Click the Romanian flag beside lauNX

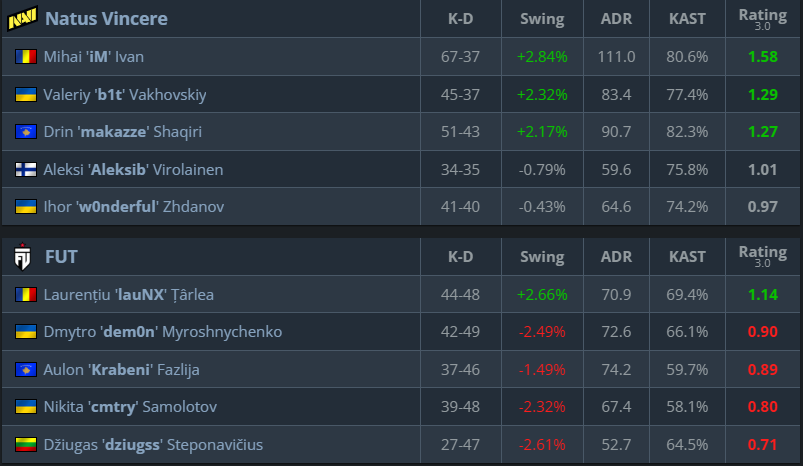pos(25,295)
